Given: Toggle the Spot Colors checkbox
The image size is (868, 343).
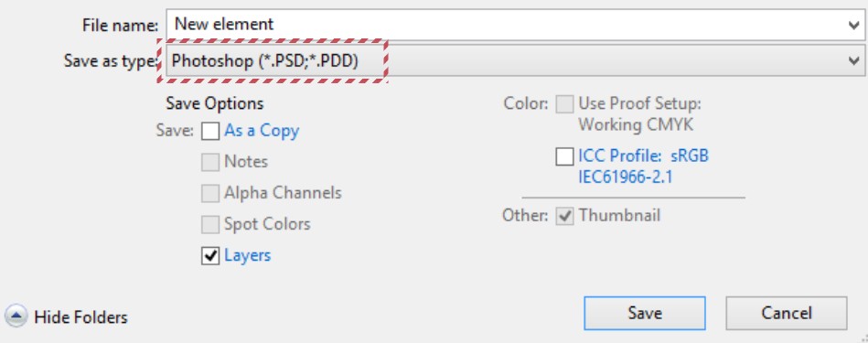Looking at the screenshot, I should coord(210,225).
